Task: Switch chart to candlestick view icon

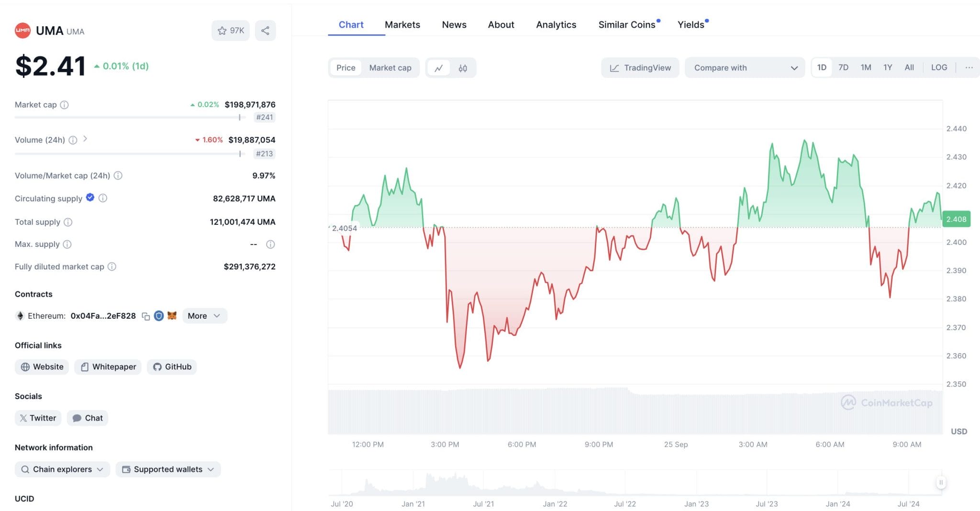Action: click(x=463, y=68)
